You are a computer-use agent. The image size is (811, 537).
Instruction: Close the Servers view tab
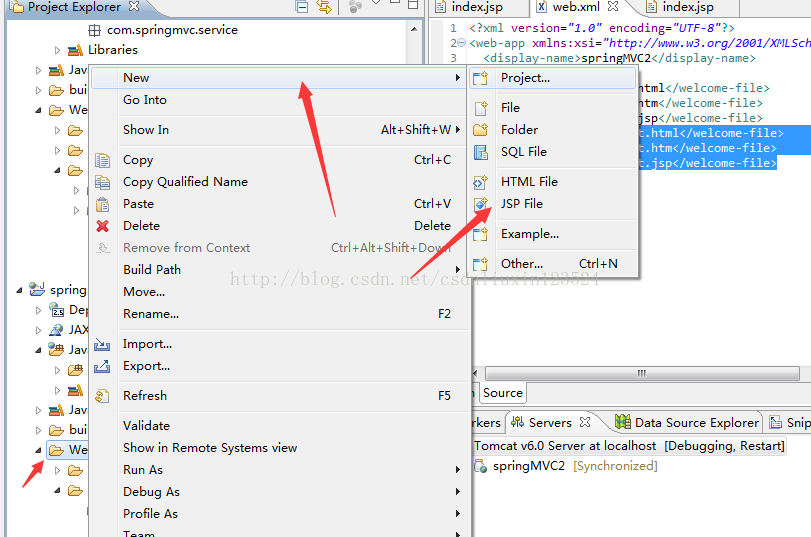585,422
